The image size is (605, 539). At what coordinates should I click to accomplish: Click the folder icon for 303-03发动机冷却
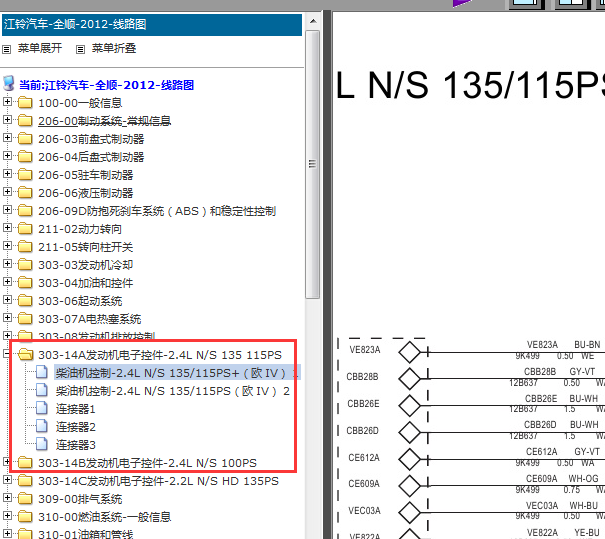[25, 264]
